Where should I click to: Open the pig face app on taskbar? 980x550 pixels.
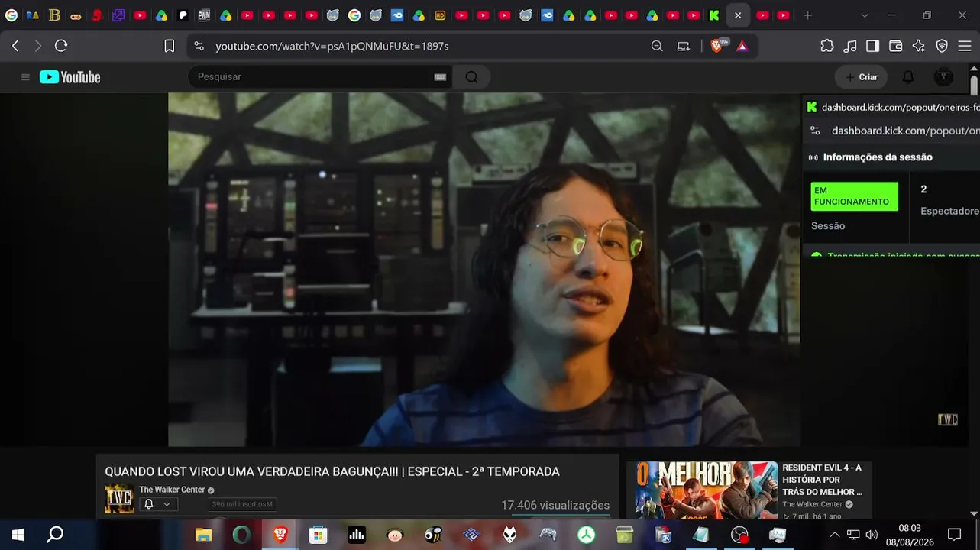395,535
